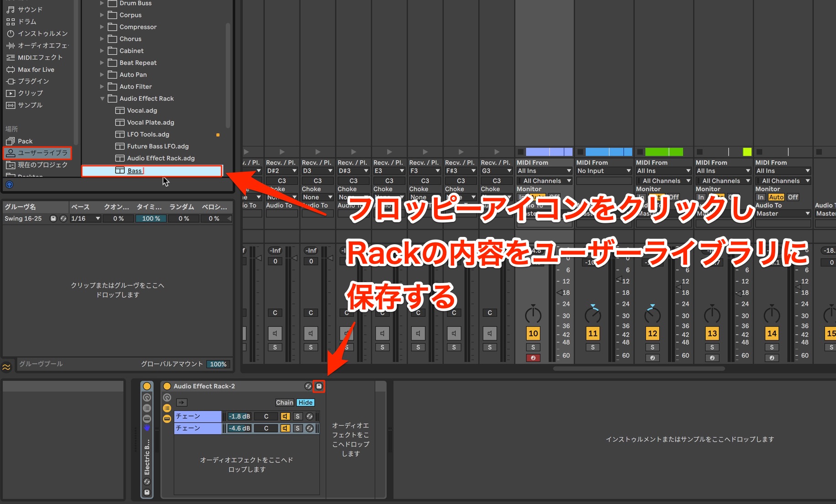Expand the Chorus folder
The width and height of the screenshot is (836, 504).
tap(102, 39)
